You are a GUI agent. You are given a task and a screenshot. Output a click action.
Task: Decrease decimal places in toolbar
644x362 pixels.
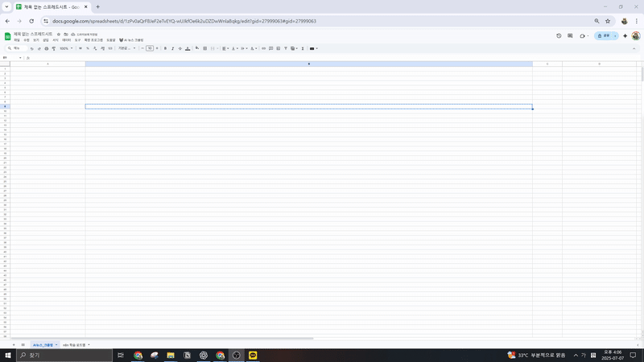pyautogui.click(x=95, y=48)
